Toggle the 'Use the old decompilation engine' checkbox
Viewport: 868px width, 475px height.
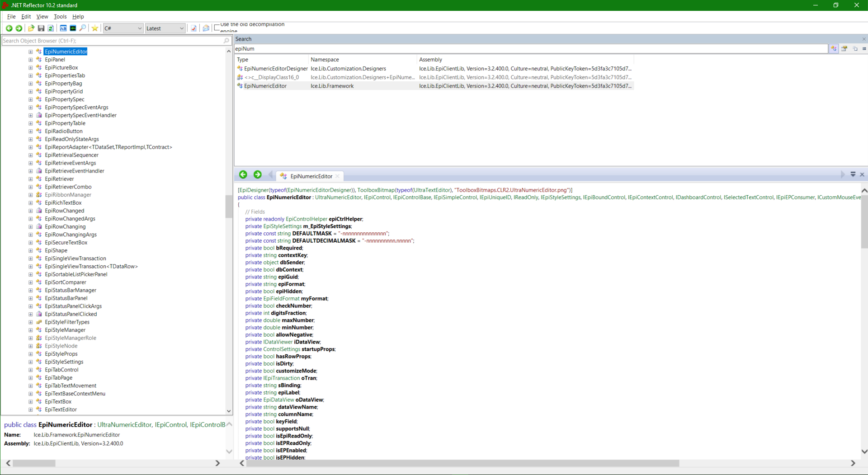point(217,28)
